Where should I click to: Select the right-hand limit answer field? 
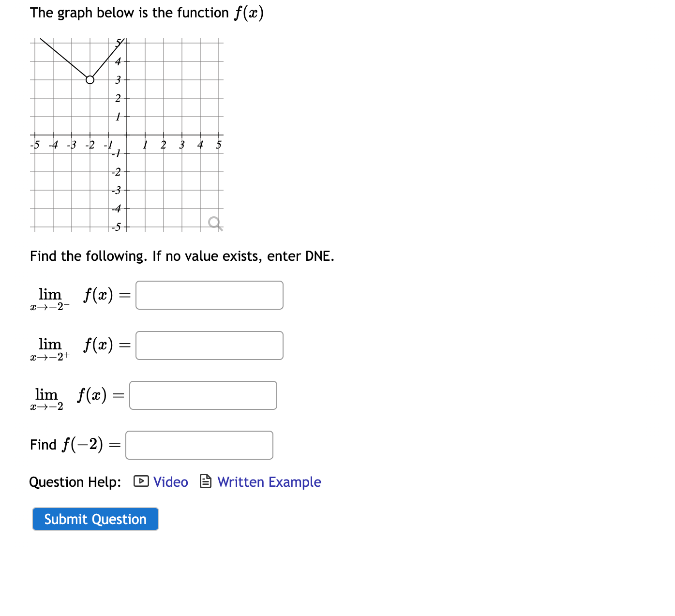click(x=209, y=345)
